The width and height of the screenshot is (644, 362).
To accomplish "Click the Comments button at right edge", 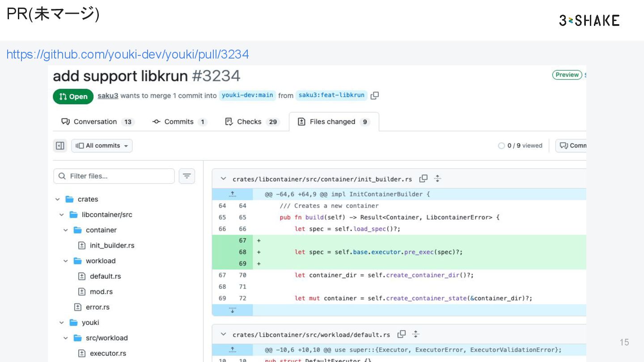I will pyautogui.click(x=571, y=146).
